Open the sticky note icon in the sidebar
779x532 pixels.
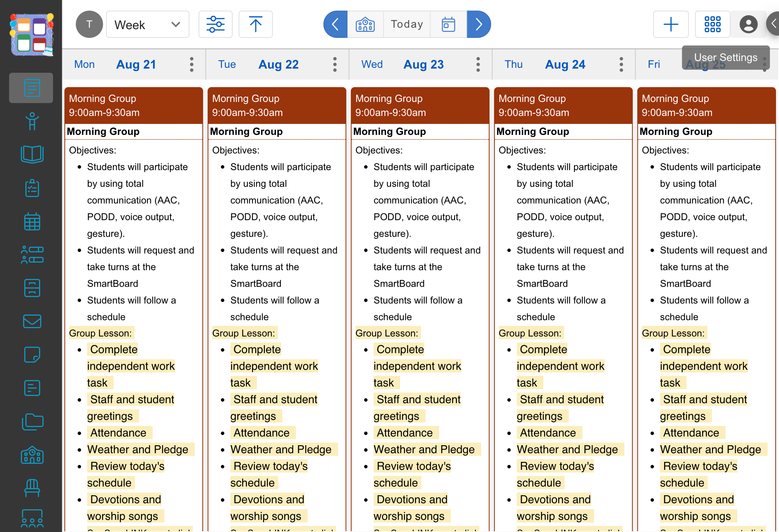32,355
